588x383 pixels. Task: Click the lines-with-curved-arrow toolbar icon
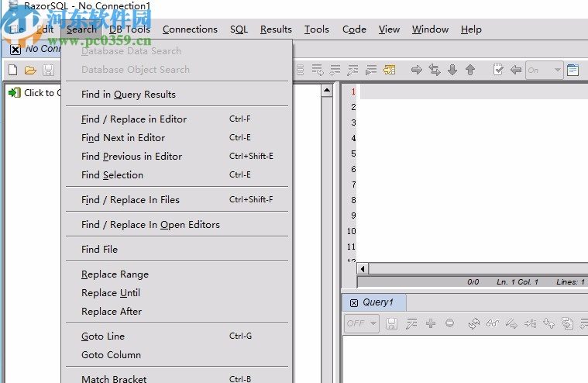click(x=318, y=70)
